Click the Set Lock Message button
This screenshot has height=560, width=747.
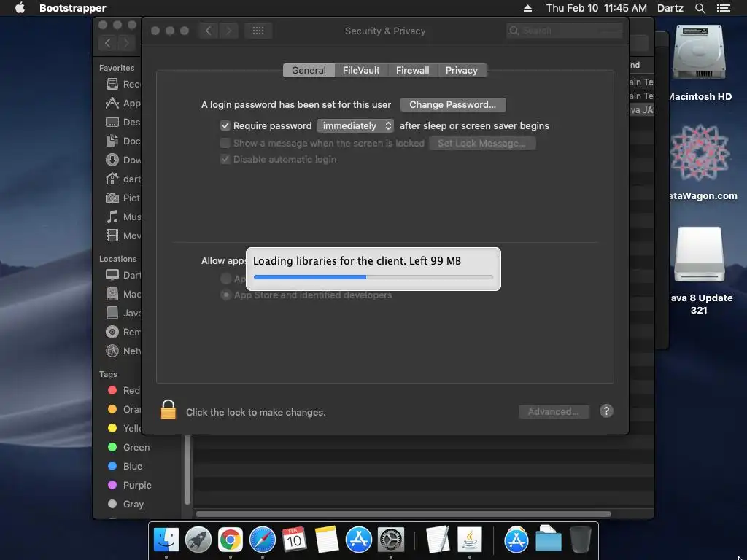coord(482,143)
